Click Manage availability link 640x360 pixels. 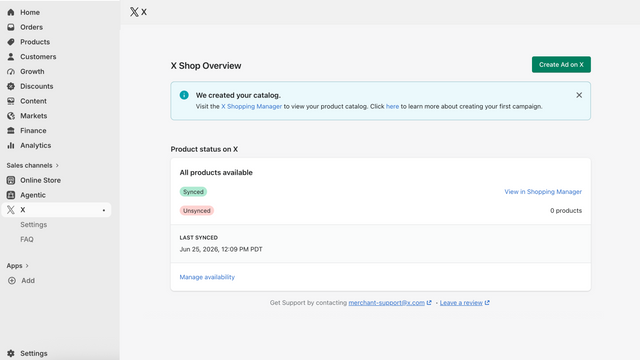click(207, 277)
